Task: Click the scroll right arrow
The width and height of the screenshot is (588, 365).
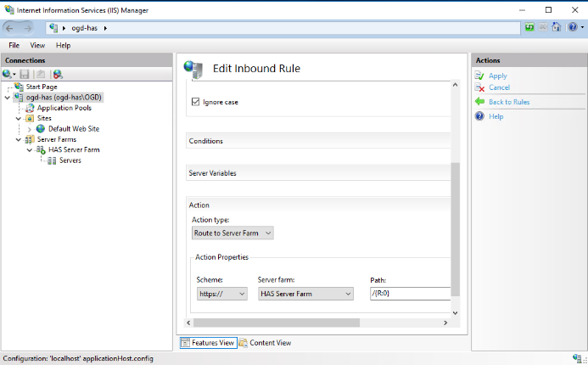Action: [x=445, y=323]
